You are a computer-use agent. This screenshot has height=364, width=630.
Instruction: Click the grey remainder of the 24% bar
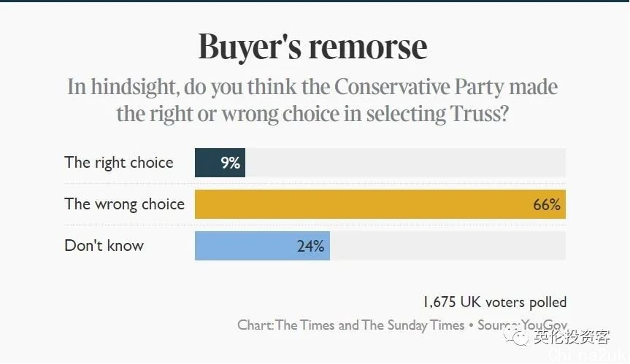coord(447,246)
